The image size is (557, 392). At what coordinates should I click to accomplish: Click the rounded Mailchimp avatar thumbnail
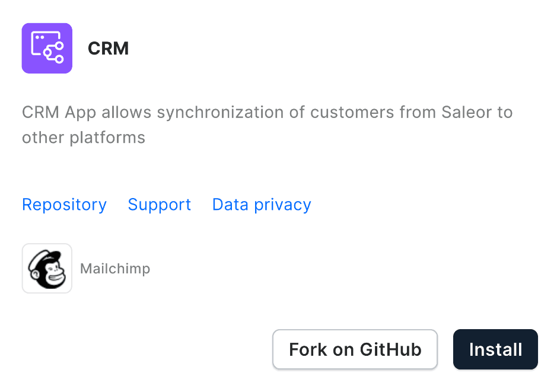click(x=47, y=268)
